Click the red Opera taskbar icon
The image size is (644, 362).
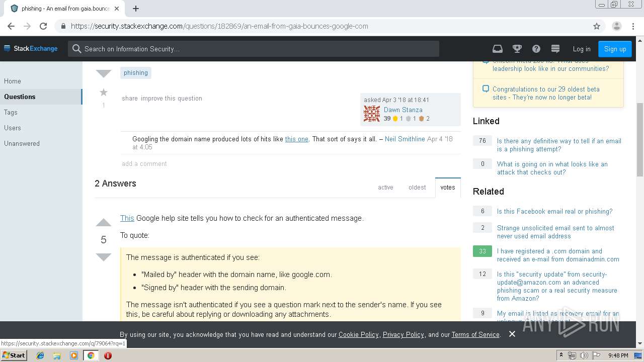pyautogui.click(x=108, y=355)
